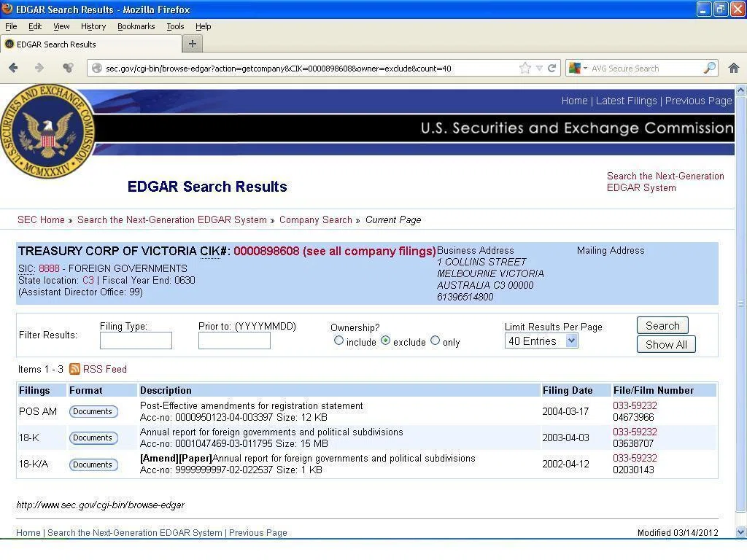Viewport: 747px width, 560px height.
Task: Click the Company Search breadcrumb link
Action: tap(315, 219)
